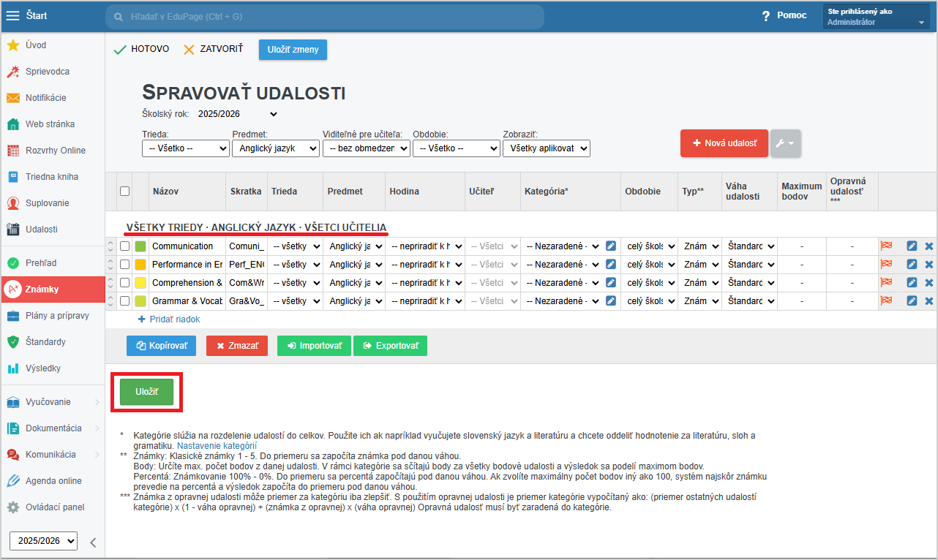This screenshot has height=560, width=938.
Task: Open the Školský rok dropdown
Action: pyautogui.click(x=238, y=114)
